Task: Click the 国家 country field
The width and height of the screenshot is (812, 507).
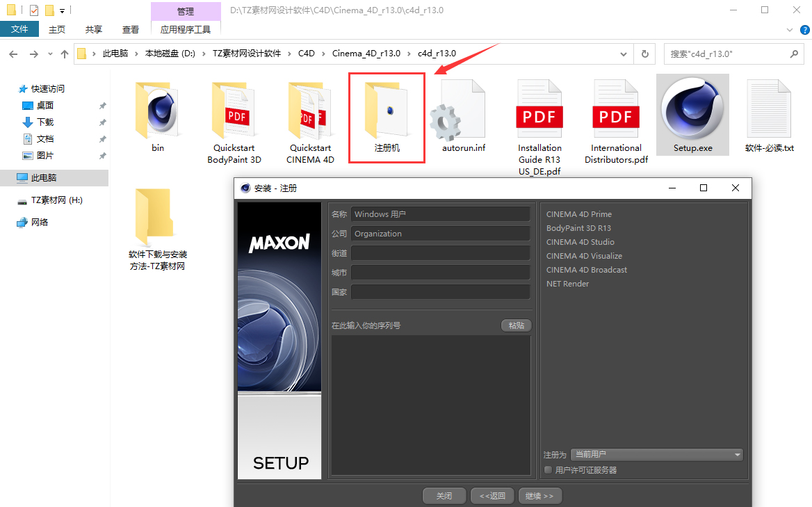Action: (440, 292)
